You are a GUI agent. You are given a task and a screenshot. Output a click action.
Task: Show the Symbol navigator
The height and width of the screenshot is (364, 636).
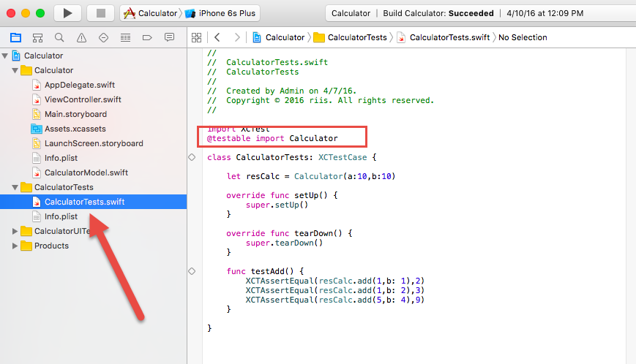pyautogui.click(x=38, y=38)
